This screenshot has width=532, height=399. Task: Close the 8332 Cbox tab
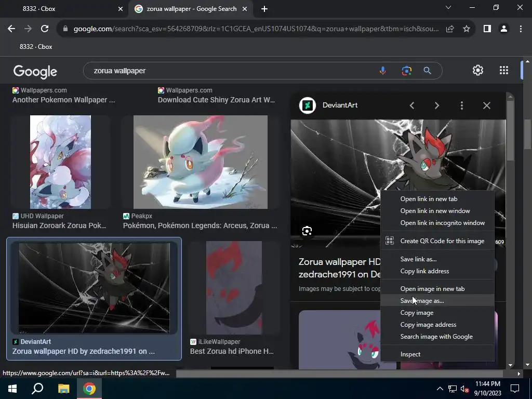[x=121, y=9]
